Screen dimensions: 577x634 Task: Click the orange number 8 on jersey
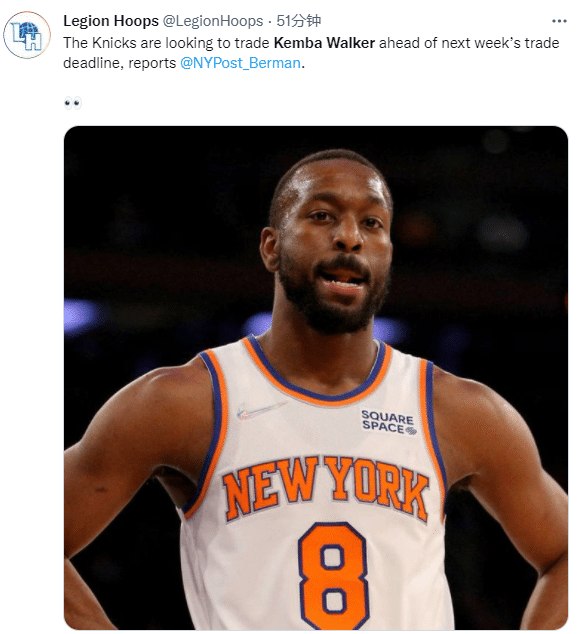pyautogui.click(x=333, y=576)
